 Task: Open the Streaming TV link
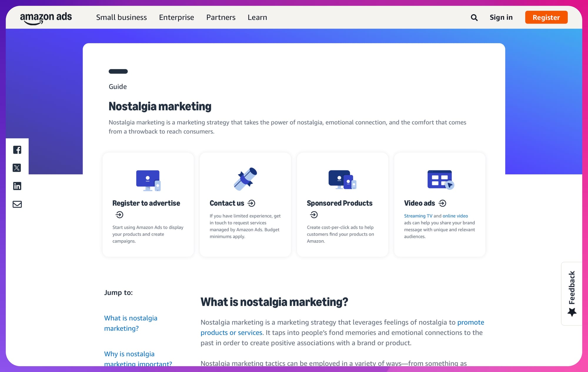click(x=418, y=216)
